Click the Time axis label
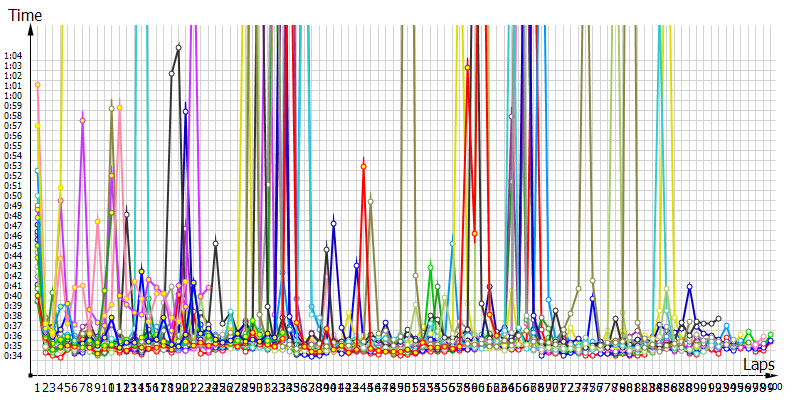The height and width of the screenshot is (400, 800). (x=25, y=15)
